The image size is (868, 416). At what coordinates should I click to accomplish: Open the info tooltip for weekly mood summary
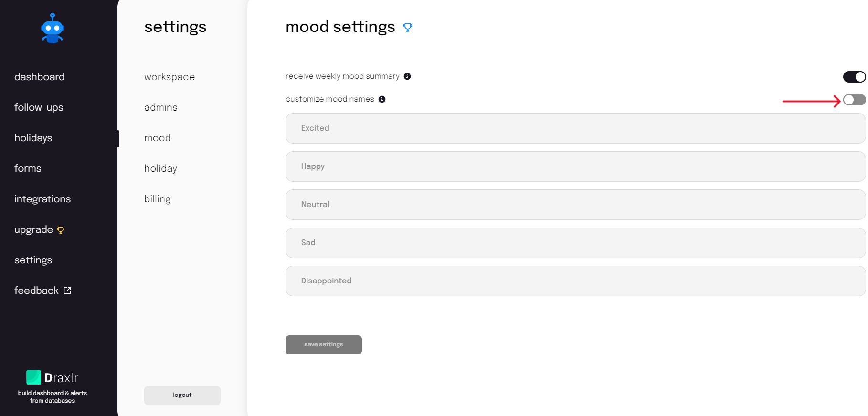[407, 76]
